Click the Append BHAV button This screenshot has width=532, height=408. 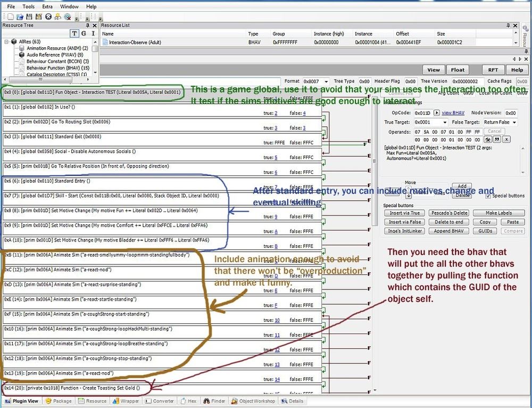click(x=449, y=231)
